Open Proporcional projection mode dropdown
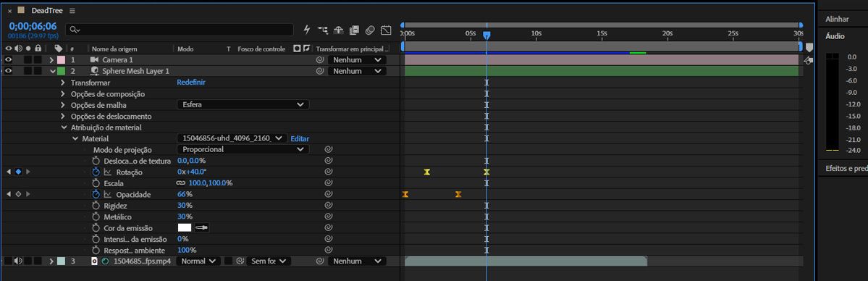Viewport: 868px width, 281px height. 243,149
